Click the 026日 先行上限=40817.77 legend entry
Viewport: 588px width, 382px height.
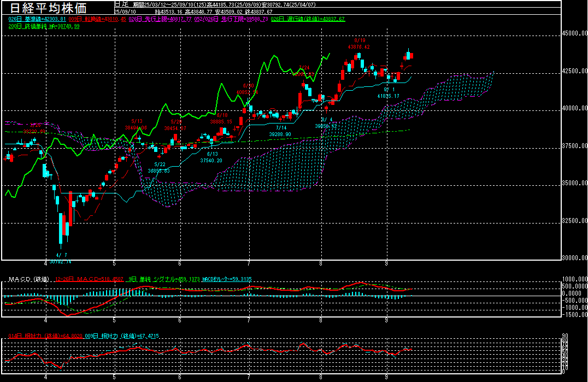click(x=160, y=19)
